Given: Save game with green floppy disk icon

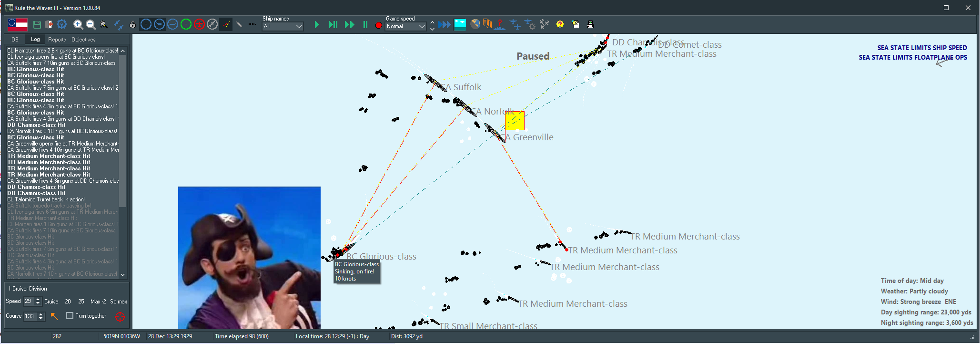Looking at the screenshot, I should (x=37, y=24).
